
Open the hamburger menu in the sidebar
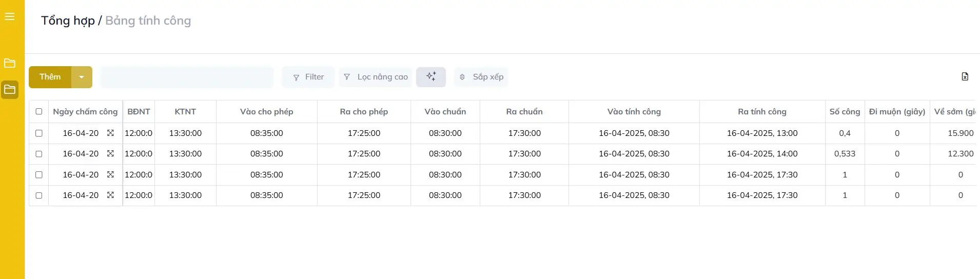(x=9, y=17)
